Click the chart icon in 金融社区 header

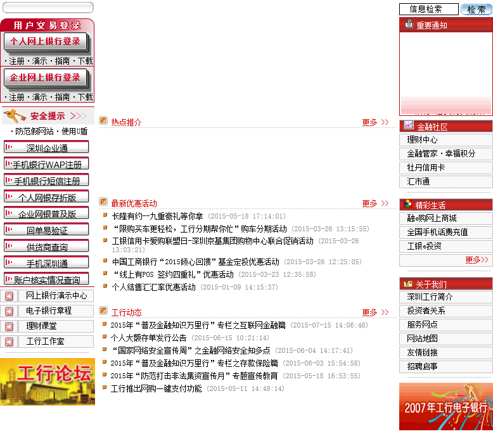pyautogui.click(x=409, y=125)
